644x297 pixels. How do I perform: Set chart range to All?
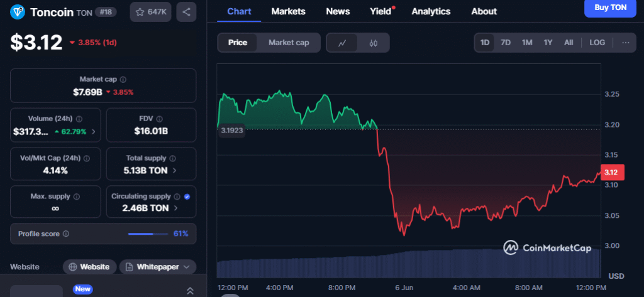pyautogui.click(x=569, y=43)
